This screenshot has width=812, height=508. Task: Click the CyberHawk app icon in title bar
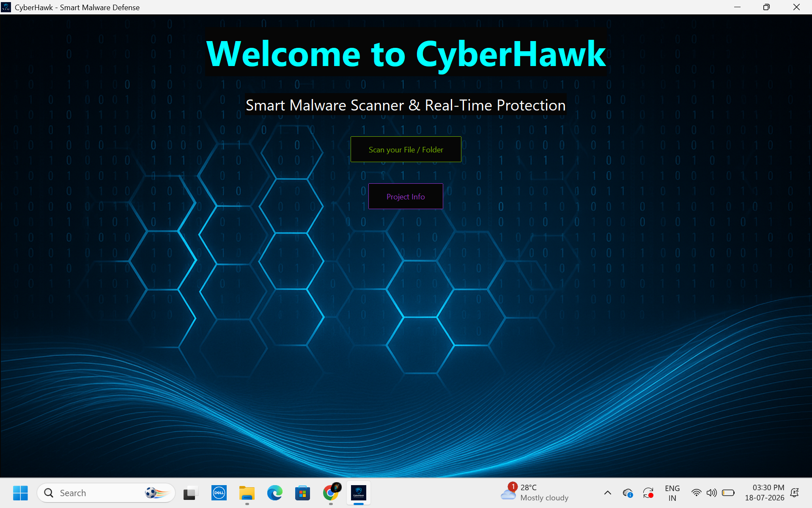point(6,7)
